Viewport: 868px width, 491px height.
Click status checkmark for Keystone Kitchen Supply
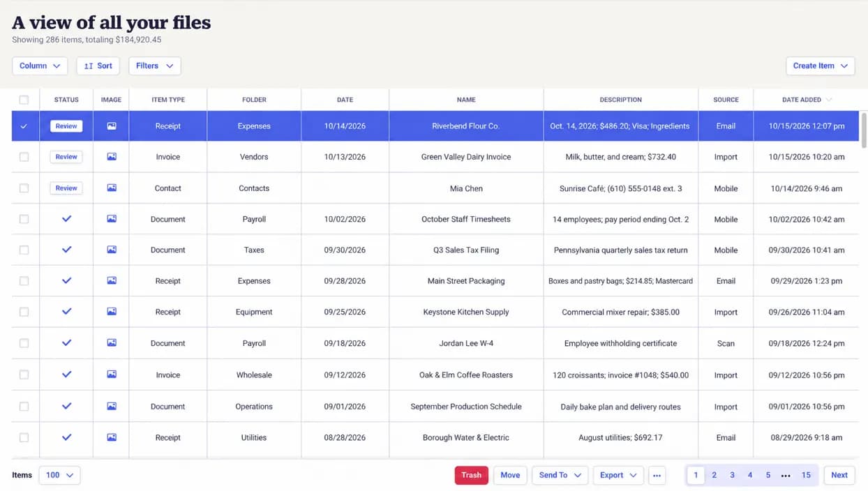(x=66, y=312)
